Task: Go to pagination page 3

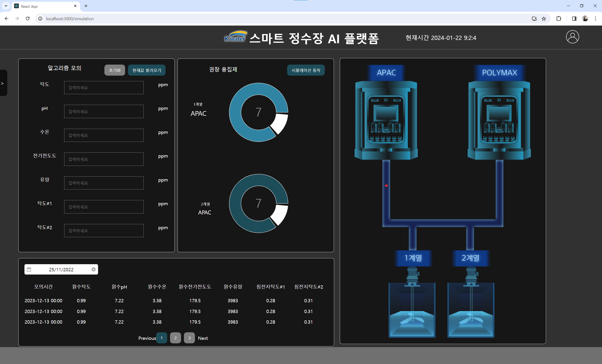Action: point(189,338)
